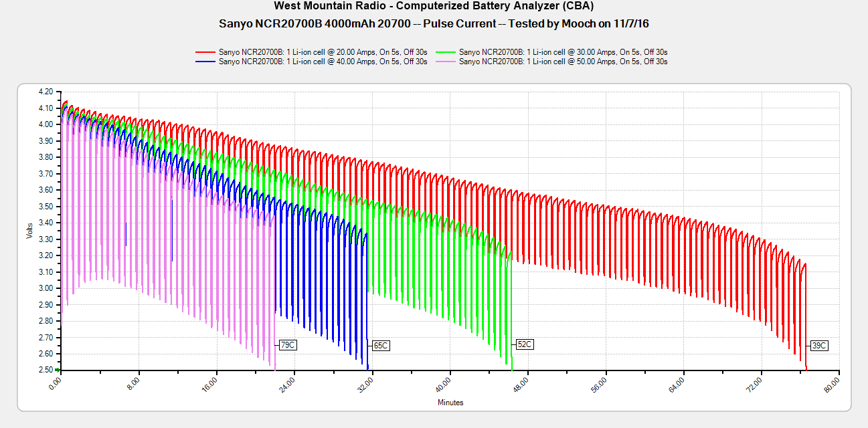This screenshot has width=868, height=428.
Task: Click the 79C temperature data label
Action: (x=288, y=345)
